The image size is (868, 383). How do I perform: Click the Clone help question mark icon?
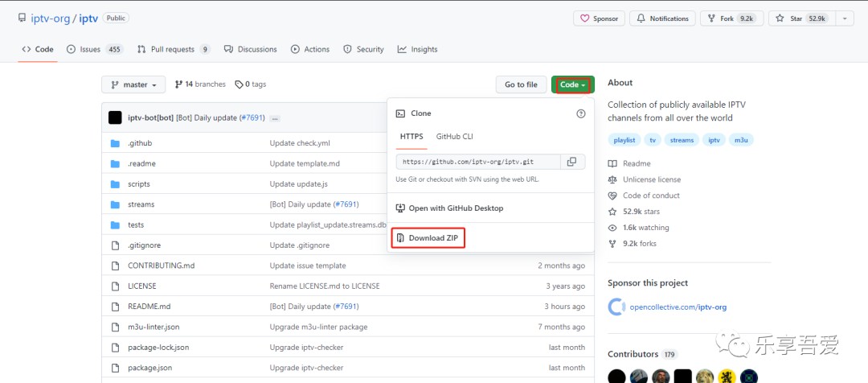pyautogui.click(x=581, y=113)
